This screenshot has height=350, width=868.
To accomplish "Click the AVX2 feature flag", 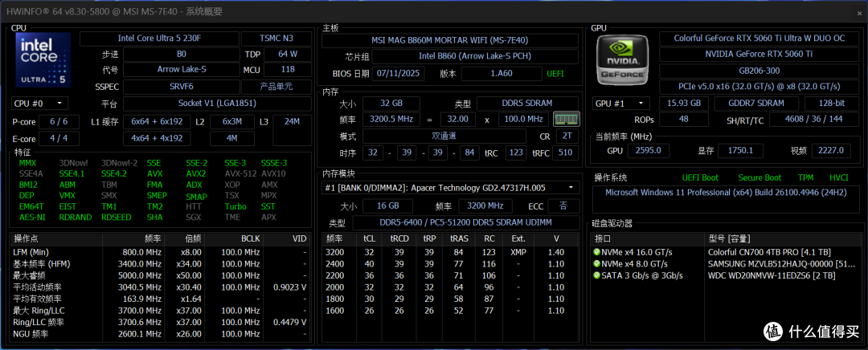I will pyautogui.click(x=196, y=173).
